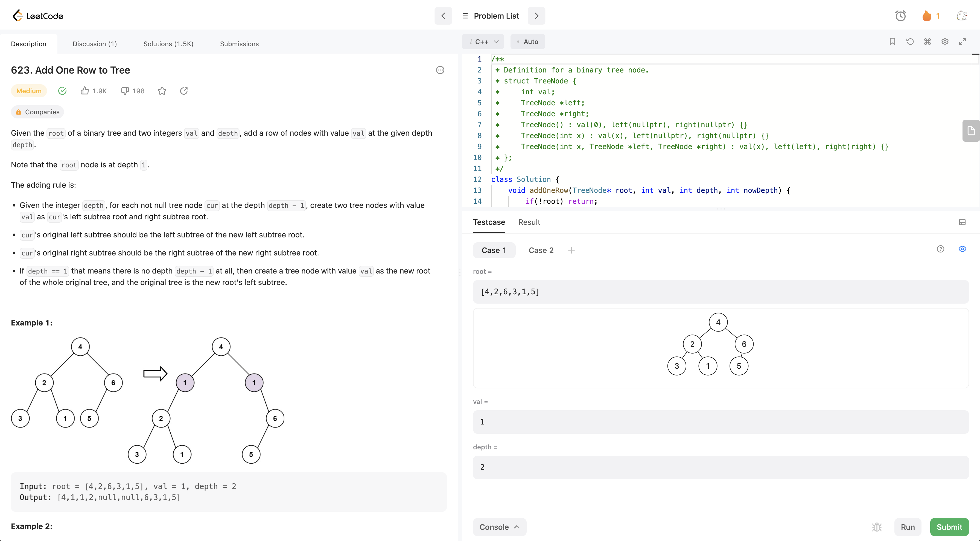The width and height of the screenshot is (980, 541).
Task: Click the share problem icon
Action: click(x=184, y=91)
